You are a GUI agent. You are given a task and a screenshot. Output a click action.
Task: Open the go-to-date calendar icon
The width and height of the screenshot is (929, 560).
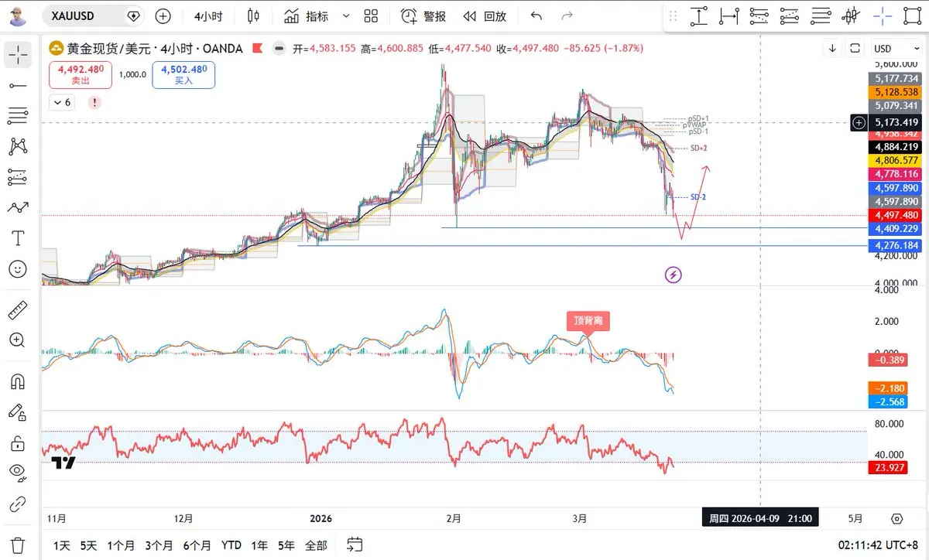355,545
